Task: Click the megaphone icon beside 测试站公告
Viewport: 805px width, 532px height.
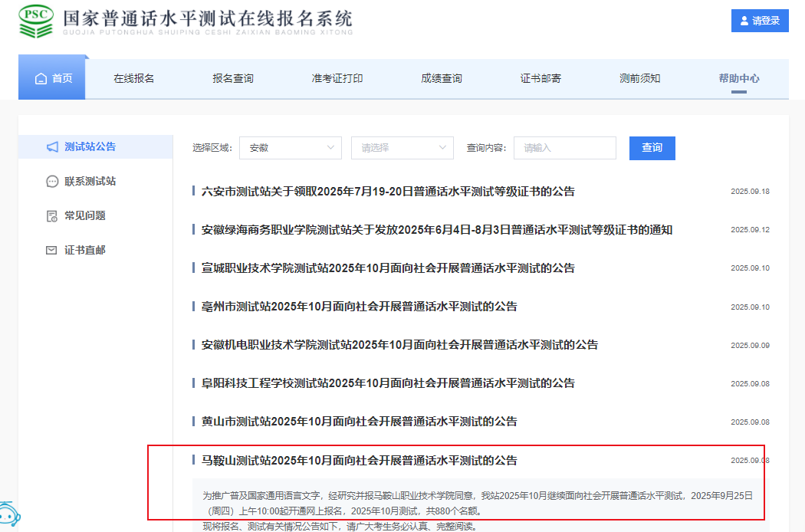Action: (x=52, y=146)
